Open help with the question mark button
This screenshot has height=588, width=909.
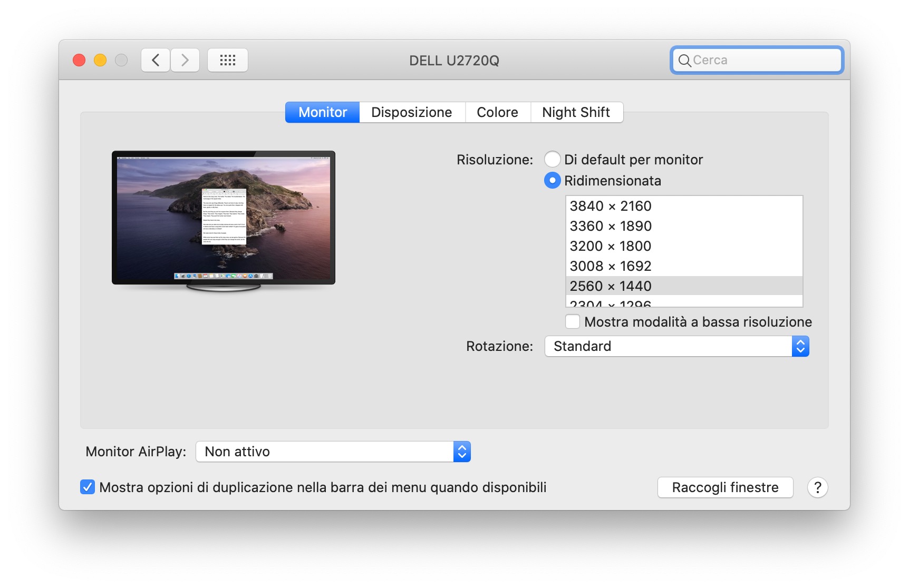(x=817, y=487)
